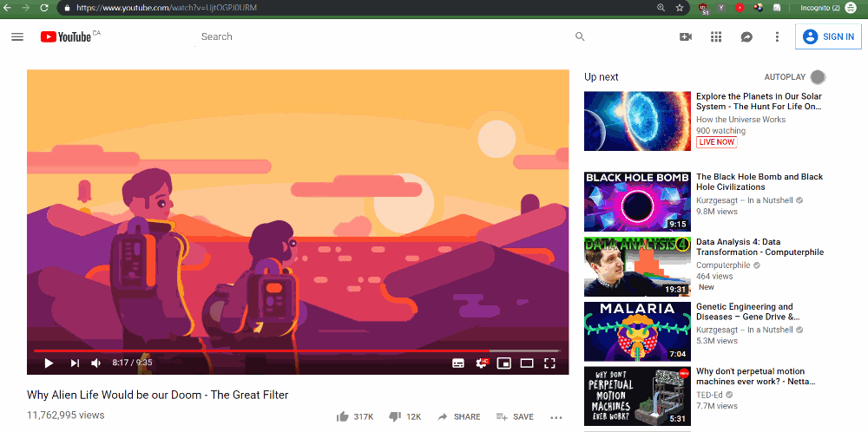Open 'The Black Hole Bomb and Black Hole Civilizations' title
Viewport: 868px width, 432px height.
[759, 182]
